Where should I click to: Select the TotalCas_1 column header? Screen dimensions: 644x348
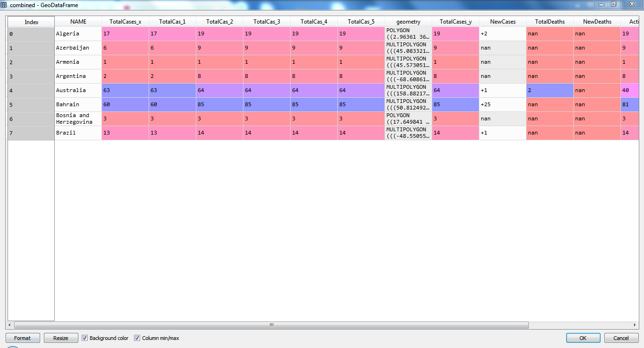pyautogui.click(x=173, y=22)
